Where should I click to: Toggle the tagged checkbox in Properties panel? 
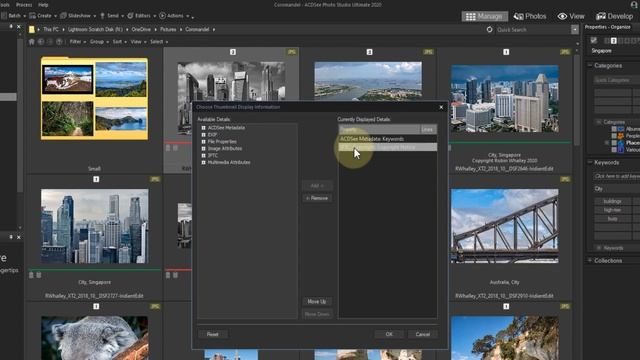594,40
